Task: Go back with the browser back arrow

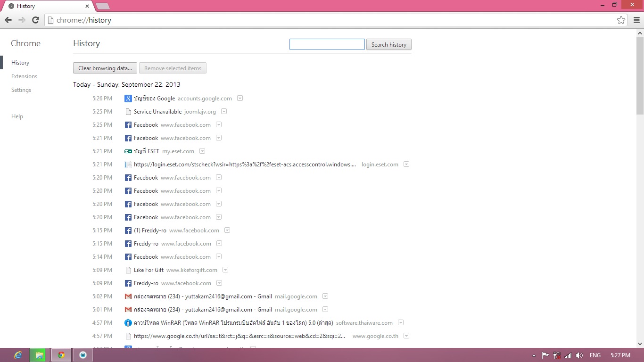Action: pyautogui.click(x=8, y=20)
